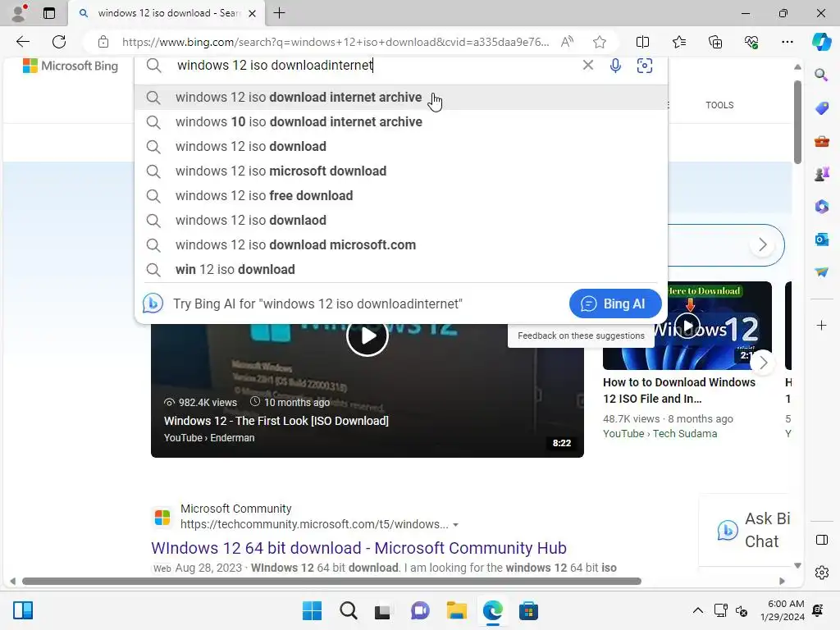Expand the techcommunity URL dropdown arrow
840x630 pixels.
[x=455, y=525]
